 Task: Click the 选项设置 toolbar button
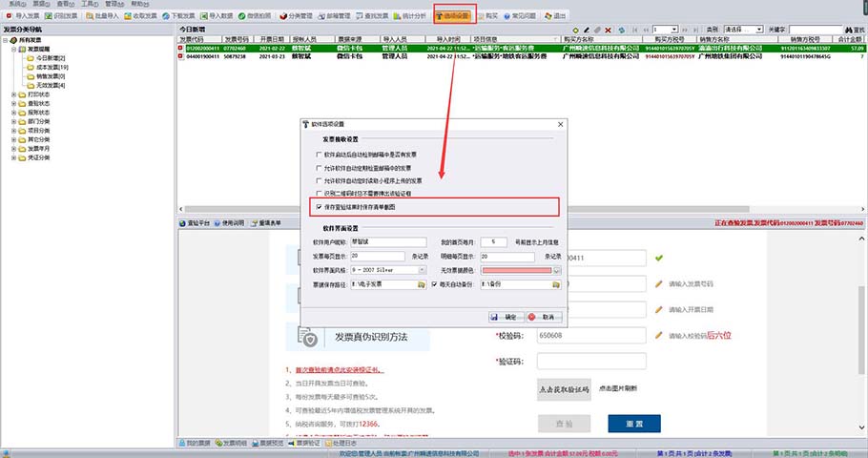coord(456,16)
